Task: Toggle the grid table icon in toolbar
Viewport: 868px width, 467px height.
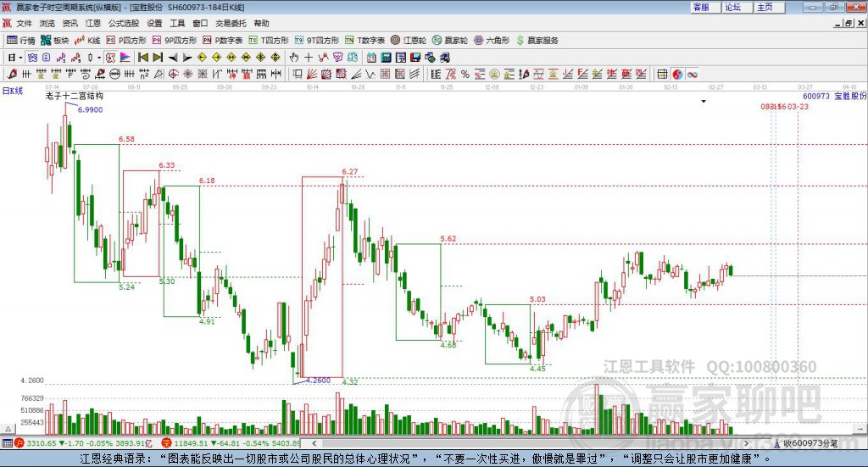Action: click(663, 75)
